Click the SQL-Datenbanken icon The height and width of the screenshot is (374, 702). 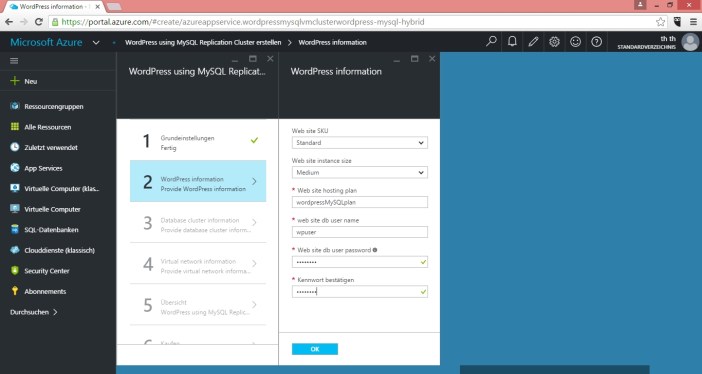coord(15,229)
